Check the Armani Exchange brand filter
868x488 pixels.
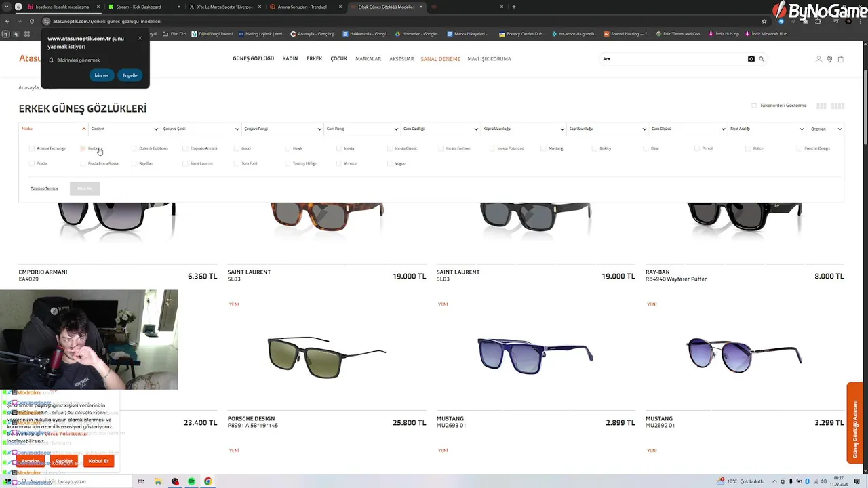[x=32, y=148]
